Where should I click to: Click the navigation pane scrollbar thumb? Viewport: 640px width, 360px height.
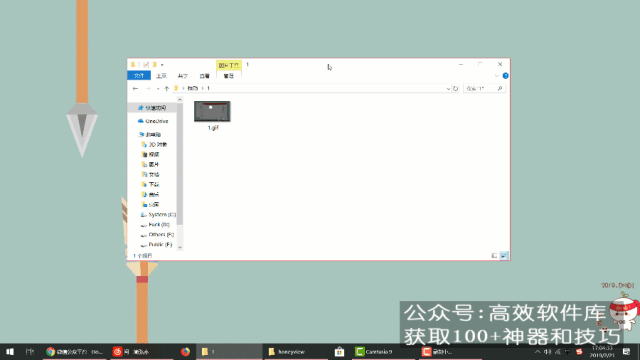[x=180, y=163]
